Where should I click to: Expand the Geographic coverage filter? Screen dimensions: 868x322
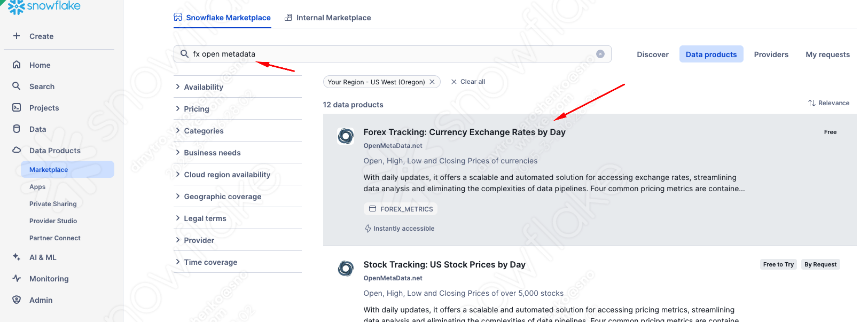pos(222,197)
